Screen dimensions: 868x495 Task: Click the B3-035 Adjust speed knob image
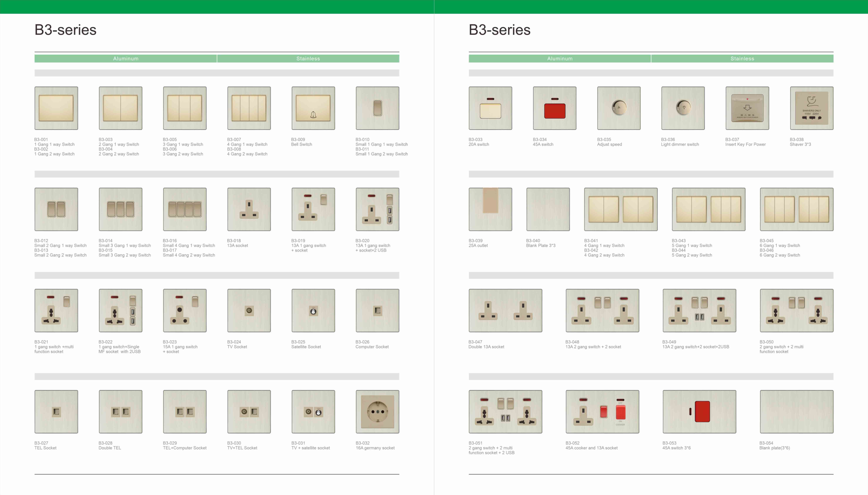(619, 108)
